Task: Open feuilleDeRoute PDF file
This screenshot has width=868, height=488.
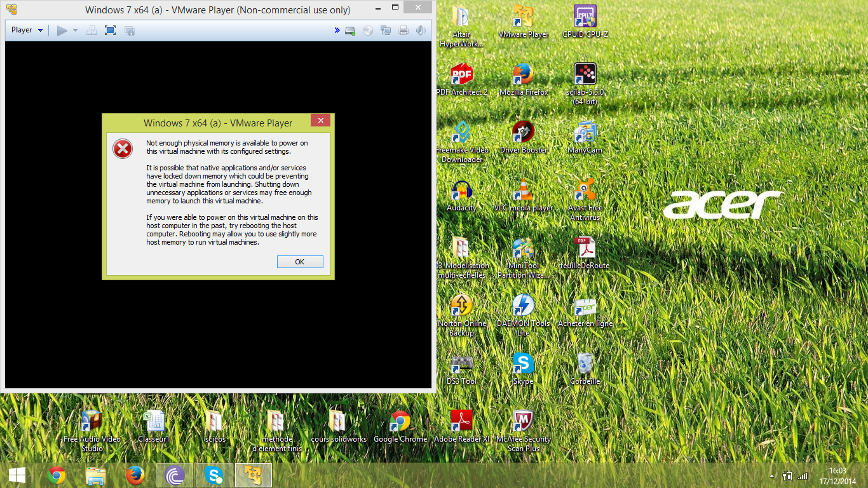Action: tap(585, 253)
